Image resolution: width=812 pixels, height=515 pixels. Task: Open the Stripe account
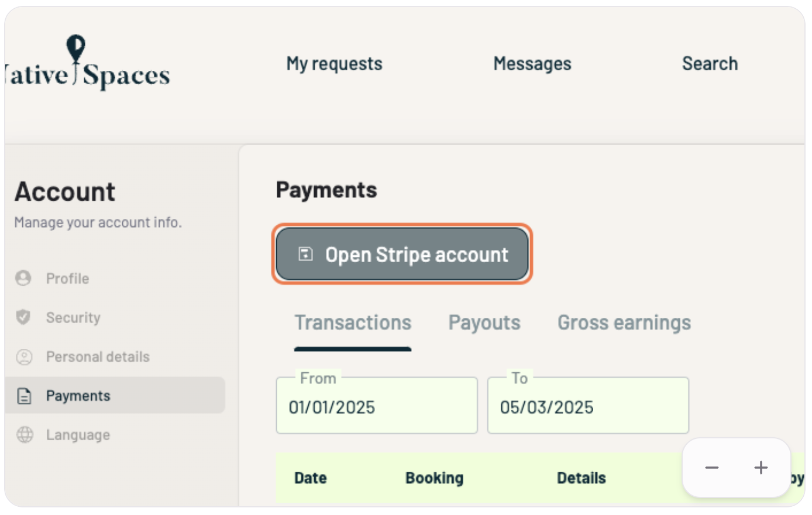[x=402, y=255]
